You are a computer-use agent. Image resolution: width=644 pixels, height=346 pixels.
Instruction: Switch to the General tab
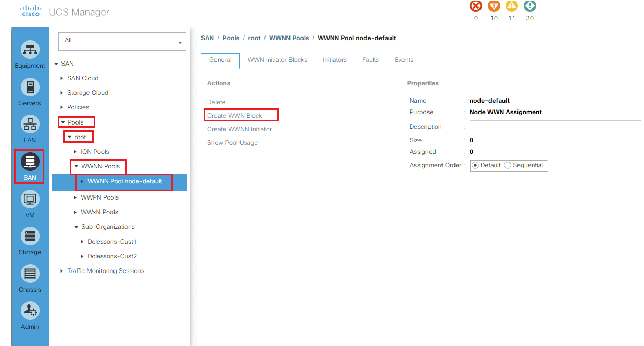[220, 60]
